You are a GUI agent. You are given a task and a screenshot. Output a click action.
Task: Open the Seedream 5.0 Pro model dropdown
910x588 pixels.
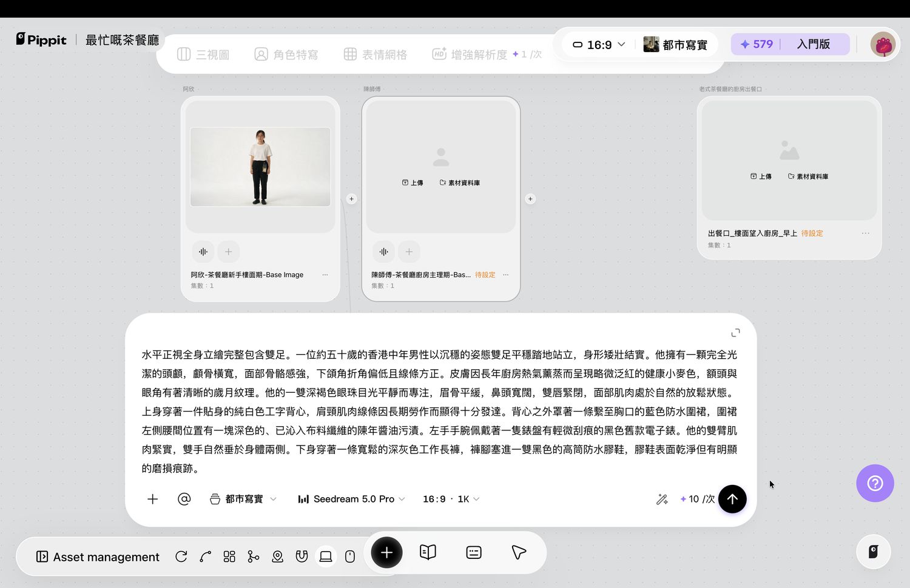tap(351, 499)
